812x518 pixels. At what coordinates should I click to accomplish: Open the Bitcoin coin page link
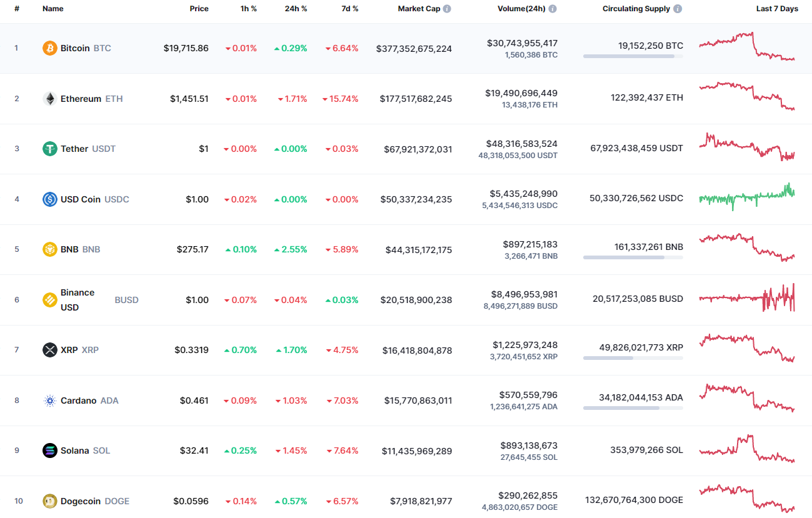(75, 47)
